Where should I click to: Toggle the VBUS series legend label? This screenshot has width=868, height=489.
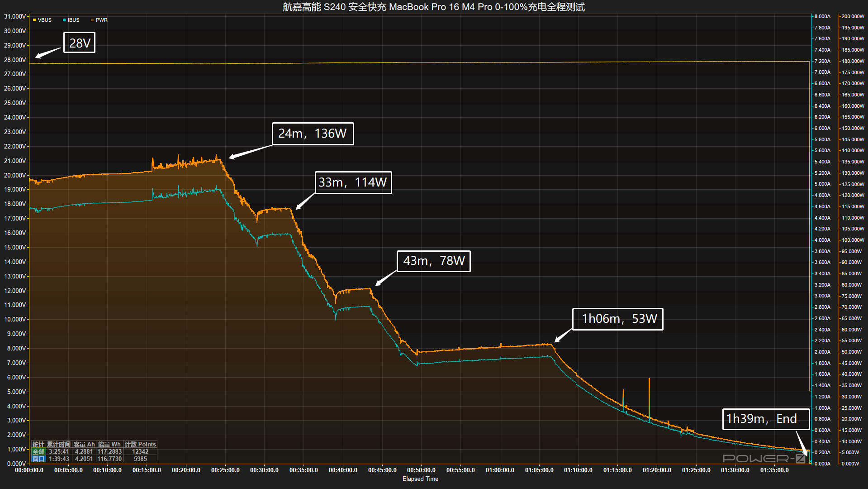click(x=45, y=20)
